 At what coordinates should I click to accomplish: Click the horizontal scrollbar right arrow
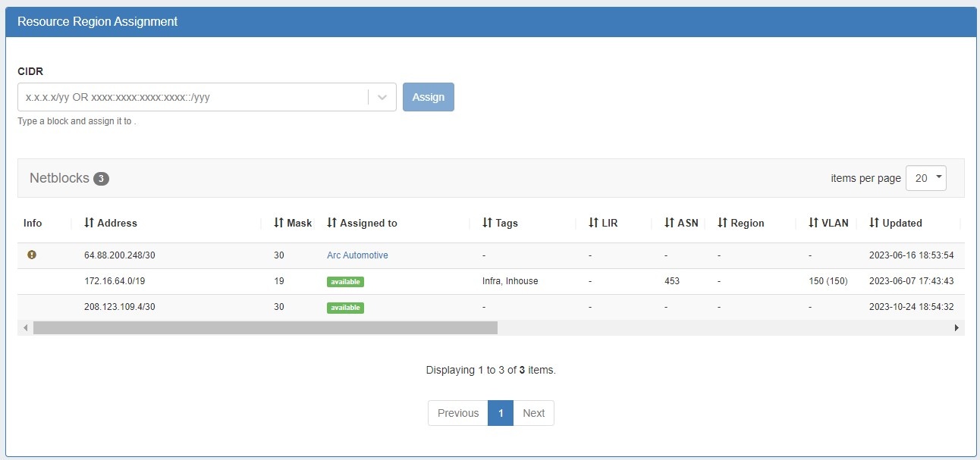coord(956,327)
